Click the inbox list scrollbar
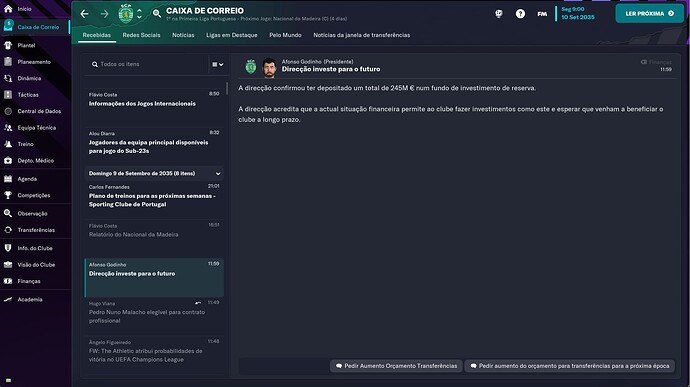Screen dimensions: 690x387 tap(227, 88)
